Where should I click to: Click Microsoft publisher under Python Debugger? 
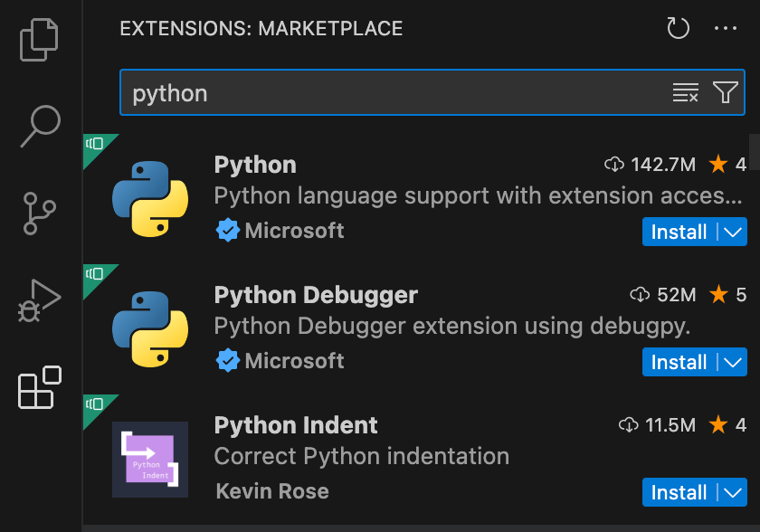coord(294,361)
